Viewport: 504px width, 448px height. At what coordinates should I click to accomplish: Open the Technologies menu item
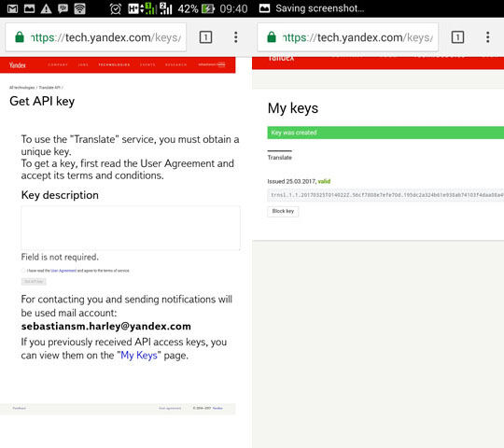point(114,65)
